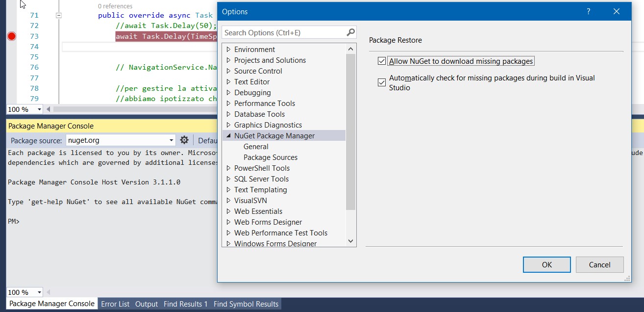This screenshot has width=644, height=312.
Task: Switch to the Output tab
Action: point(147,304)
